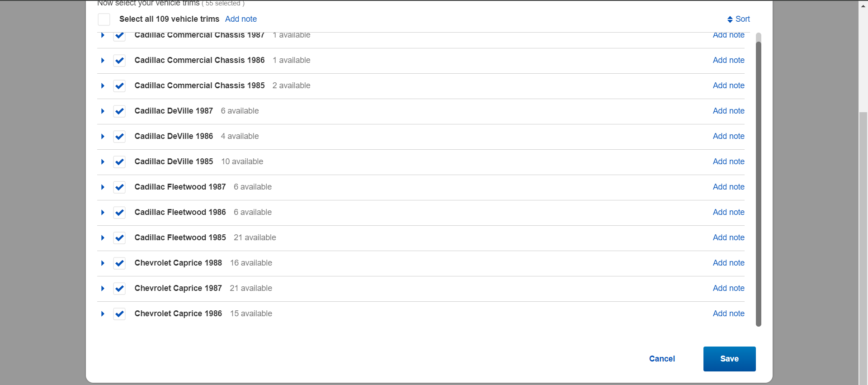Viewport: 868px width, 385px height.
Task: Add note for Chevrolet Caprice 1987
Action: click(728, 288)
